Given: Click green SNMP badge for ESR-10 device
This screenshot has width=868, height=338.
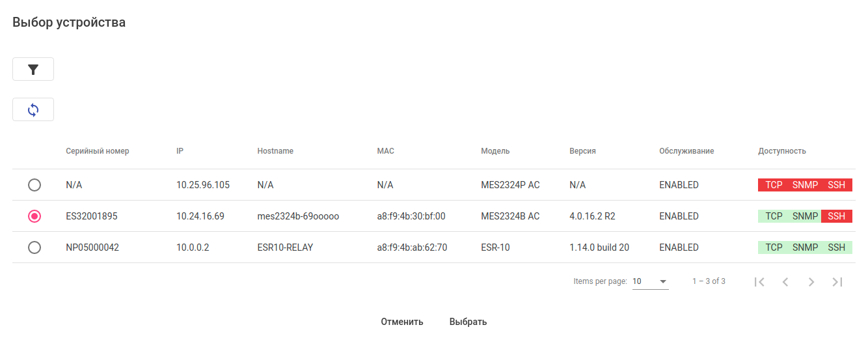Looking at the screenshot, I should (x=805, y=247).
